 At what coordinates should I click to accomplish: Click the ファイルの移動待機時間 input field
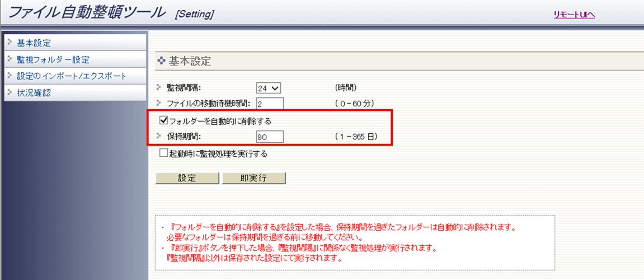(270, 103)
